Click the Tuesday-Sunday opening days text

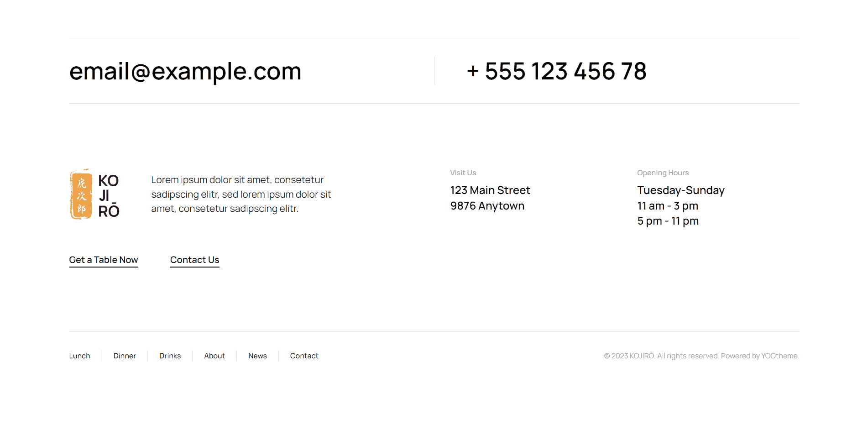680,190
